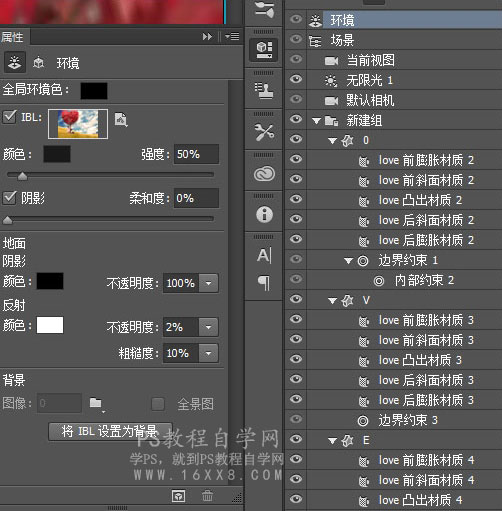Viewport: 502px width, 511px height.
Task: Click the background image folder icon
Action: 96,403
